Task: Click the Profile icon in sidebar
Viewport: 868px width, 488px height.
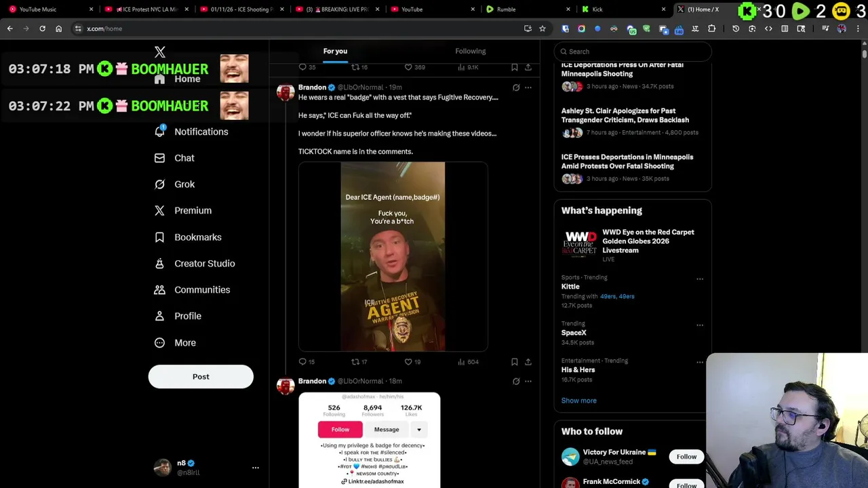Action: 159,316
